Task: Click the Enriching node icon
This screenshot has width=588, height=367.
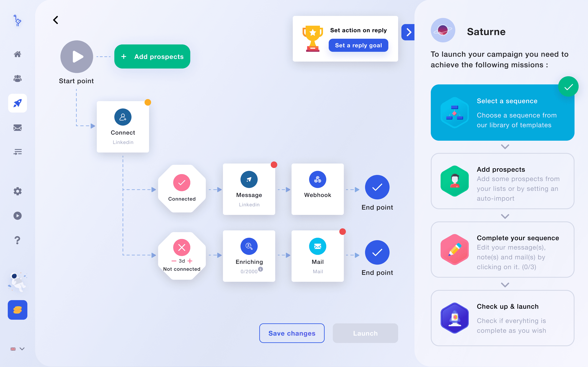Action: click(249, 246)
